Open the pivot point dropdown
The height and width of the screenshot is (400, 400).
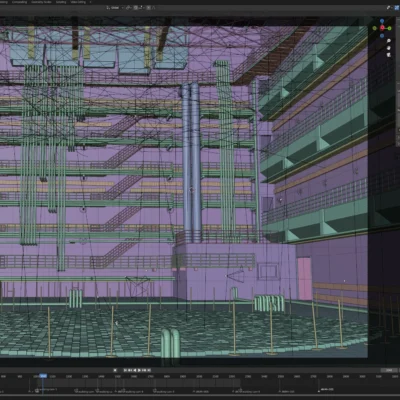click(129, 7)
